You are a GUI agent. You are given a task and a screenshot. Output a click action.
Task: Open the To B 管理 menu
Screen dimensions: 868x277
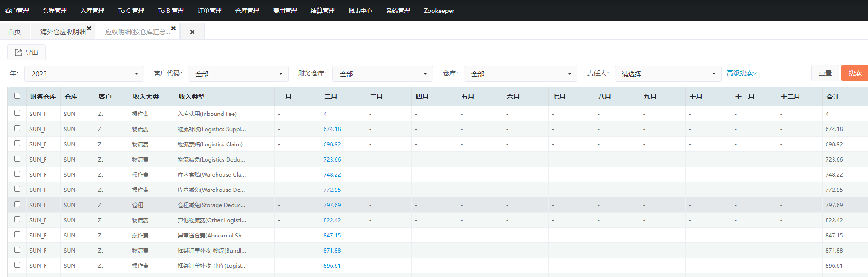point(171,11)
